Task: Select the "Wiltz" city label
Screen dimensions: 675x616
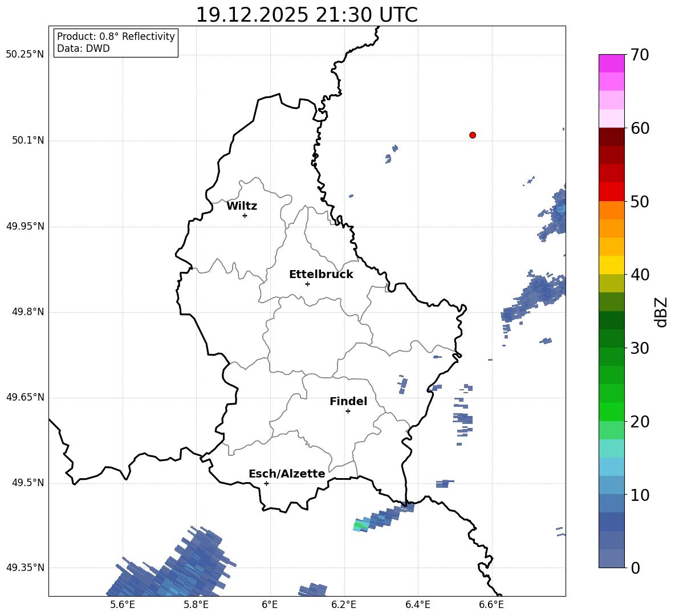Action: [242, 206]
